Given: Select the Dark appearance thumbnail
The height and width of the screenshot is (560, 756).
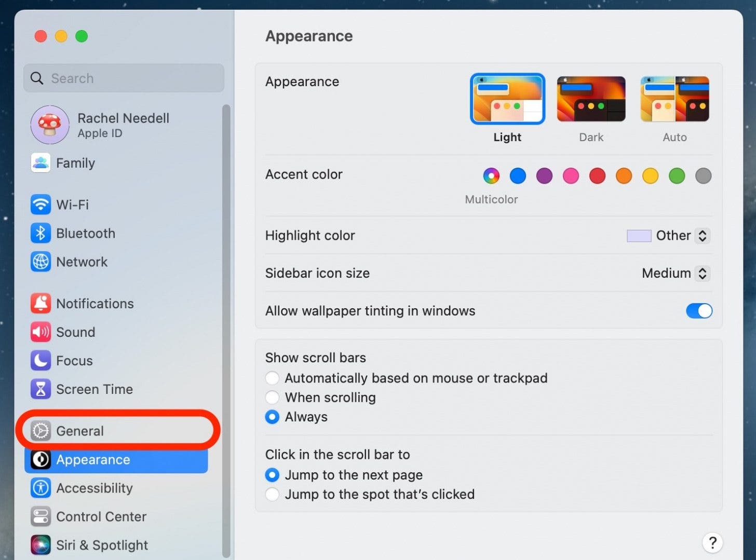Looking at the screenshot, I should coord(591,99).
